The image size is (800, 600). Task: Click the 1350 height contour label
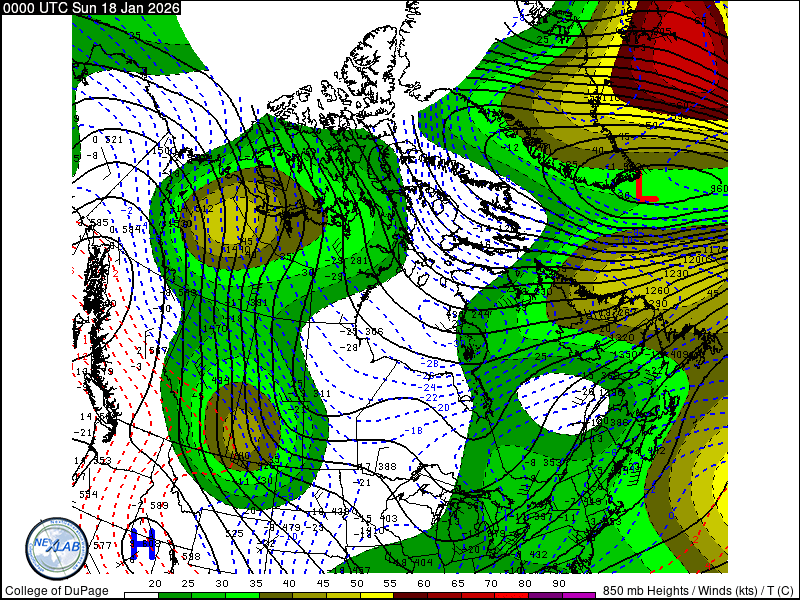(x=625, y=354)
